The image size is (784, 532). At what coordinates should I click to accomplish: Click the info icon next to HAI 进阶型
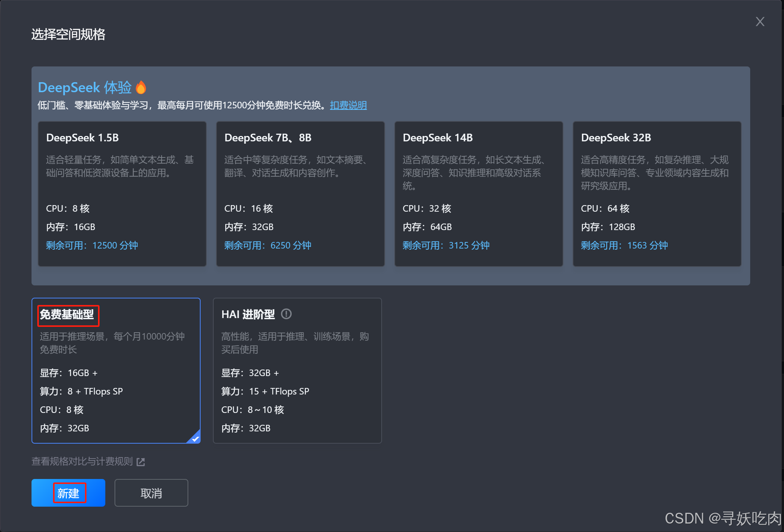click(x=286, y=314)
